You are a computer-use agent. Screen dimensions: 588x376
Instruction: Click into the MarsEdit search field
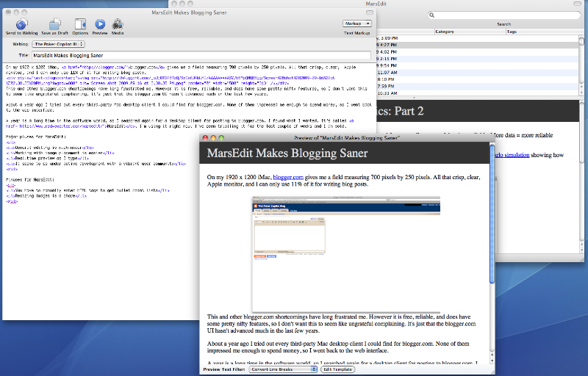coord(504,15)
